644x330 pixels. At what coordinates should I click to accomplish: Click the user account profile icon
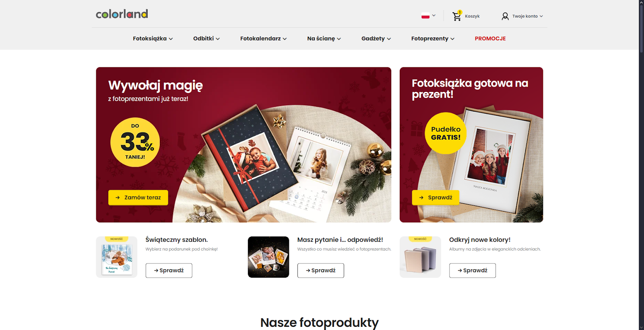(505, 16)
